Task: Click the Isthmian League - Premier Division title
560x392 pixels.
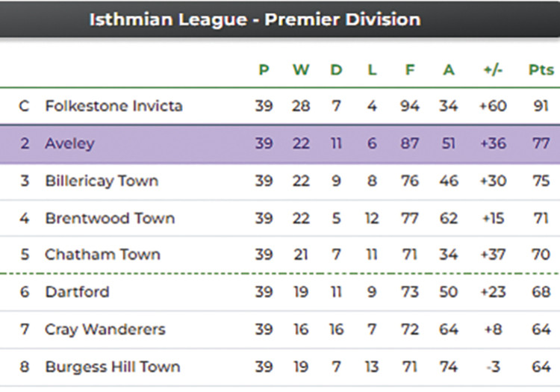Action: 255,19
